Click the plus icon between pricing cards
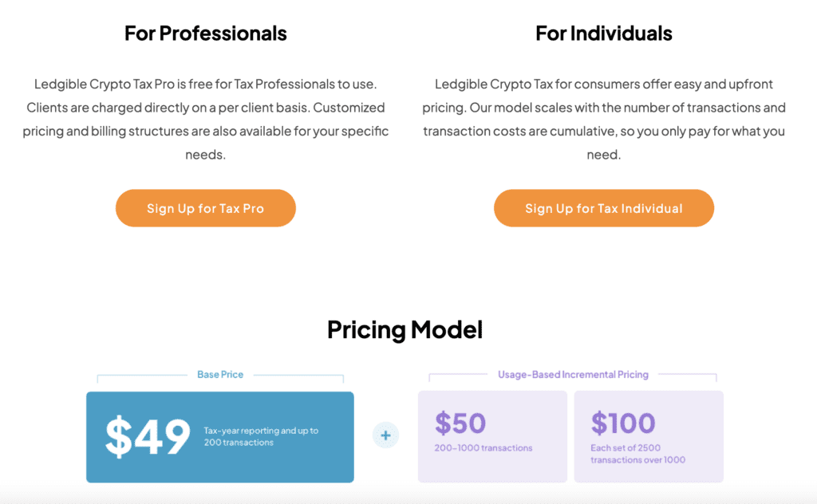Viewport: 817px width, 504px height. [x=385, y=435]
